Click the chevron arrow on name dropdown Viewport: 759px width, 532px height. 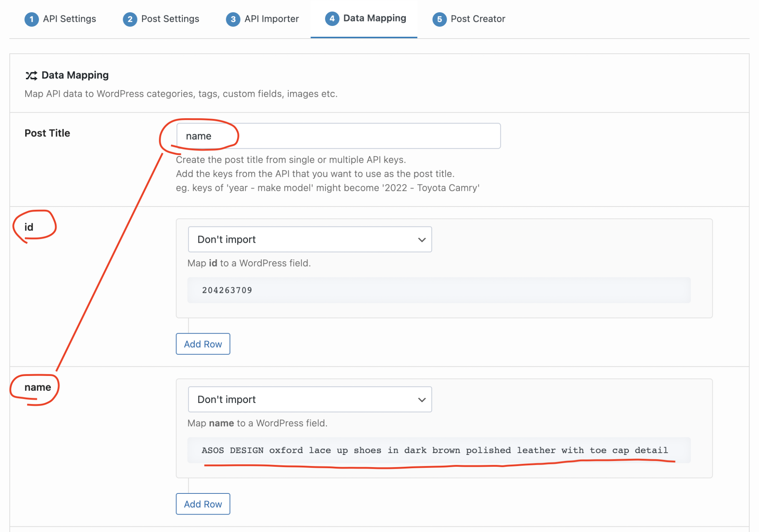pyautogui.click(x=422, y=400)
